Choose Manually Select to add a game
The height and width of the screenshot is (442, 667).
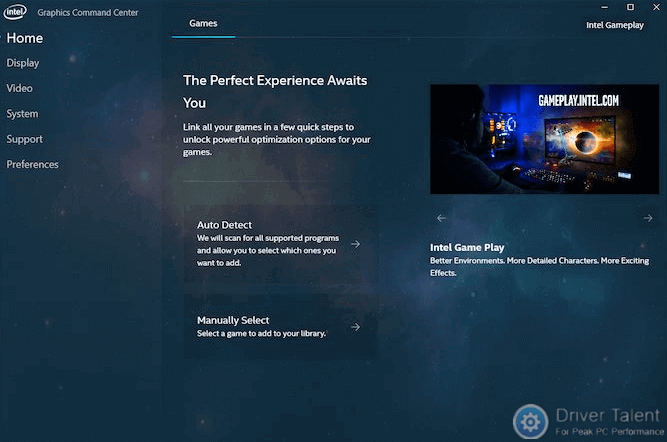279,326
